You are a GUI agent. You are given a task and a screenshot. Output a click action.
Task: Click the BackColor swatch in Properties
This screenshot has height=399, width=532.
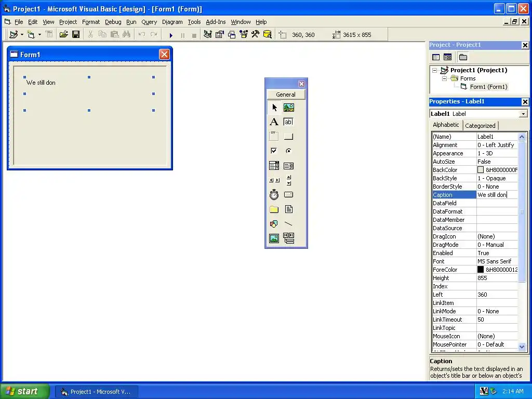coord(481,170)
